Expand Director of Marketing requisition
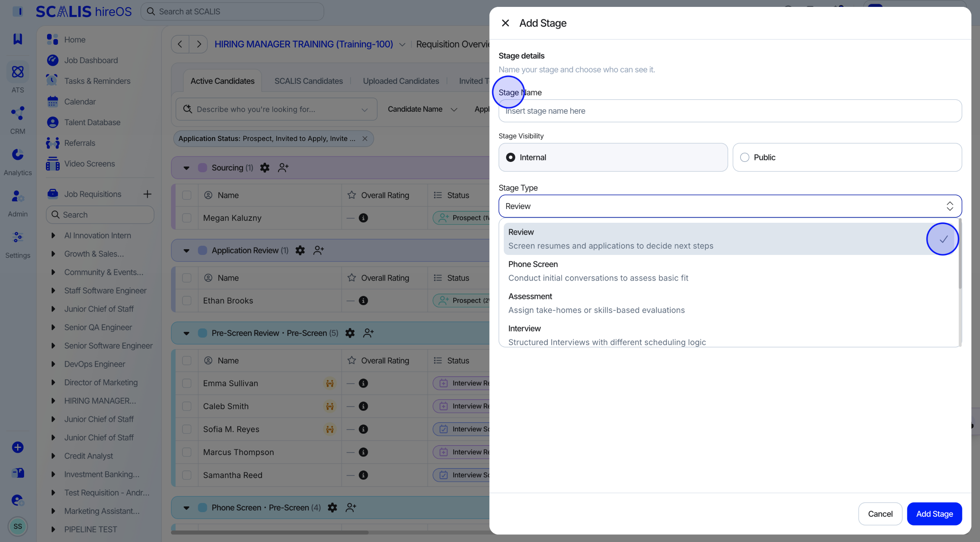This screenshot has height=542, width=980. (53, 382)
